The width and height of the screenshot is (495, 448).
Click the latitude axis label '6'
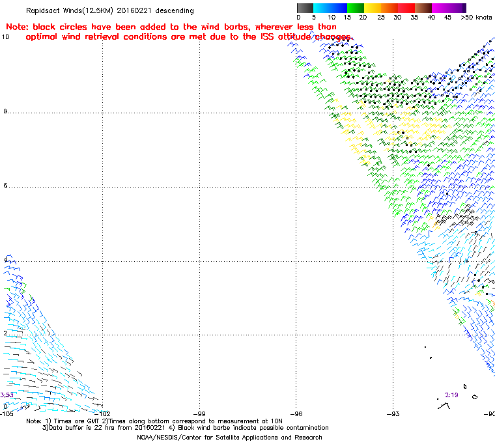(x=5, y=186)
